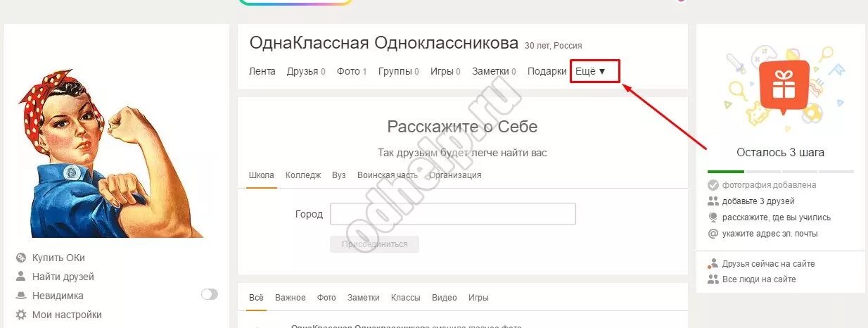Click the фотография добавлена text
The width and height of the screenshot is (868, 328).
pyautogui.click(x=770, y=185)
